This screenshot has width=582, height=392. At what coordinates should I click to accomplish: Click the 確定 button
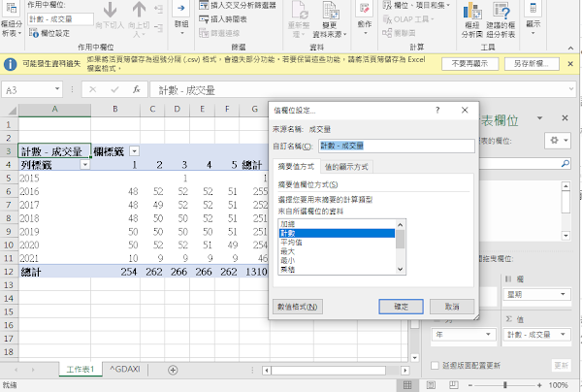[x=401, y=307]
